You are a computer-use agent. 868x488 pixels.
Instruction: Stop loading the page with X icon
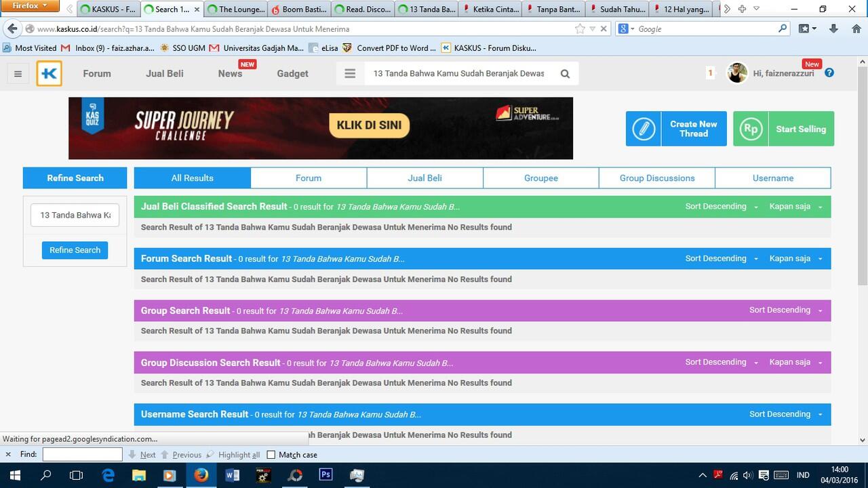click(603, 28)
